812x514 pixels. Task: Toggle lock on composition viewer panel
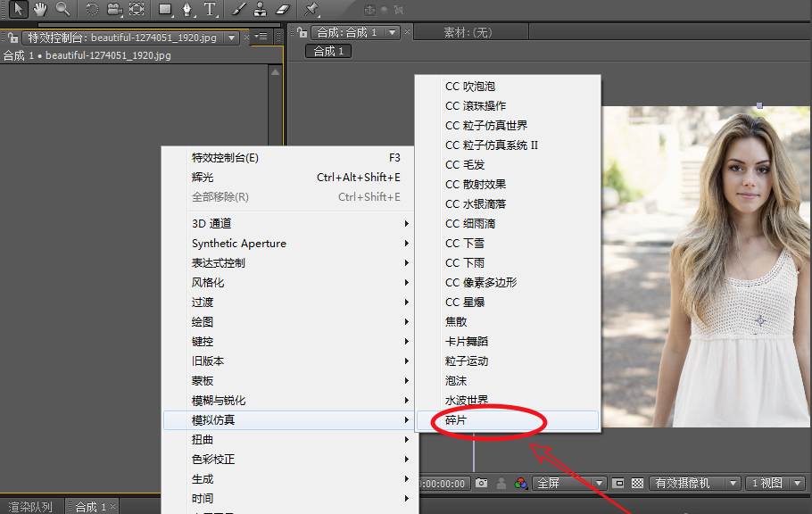[302, 32]
